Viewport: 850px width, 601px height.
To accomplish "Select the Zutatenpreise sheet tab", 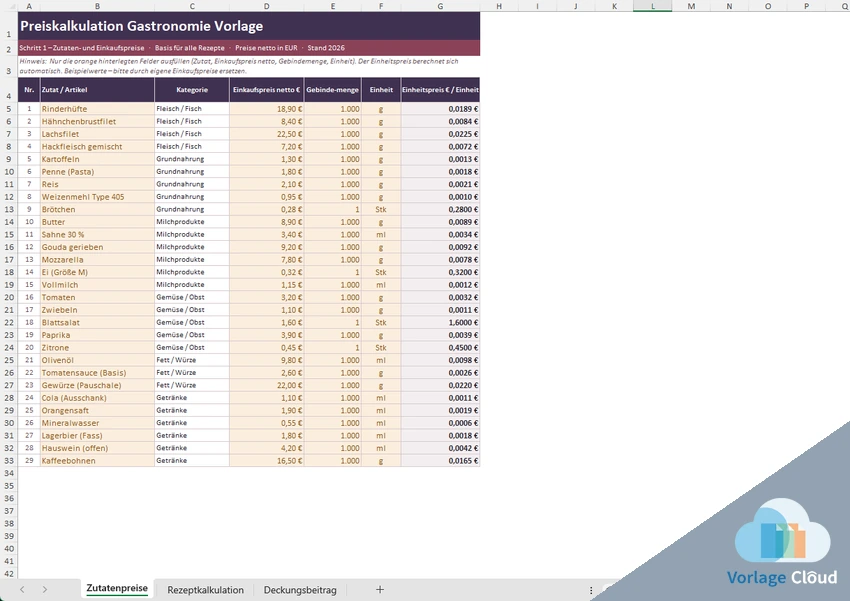I will click(117, 589).
